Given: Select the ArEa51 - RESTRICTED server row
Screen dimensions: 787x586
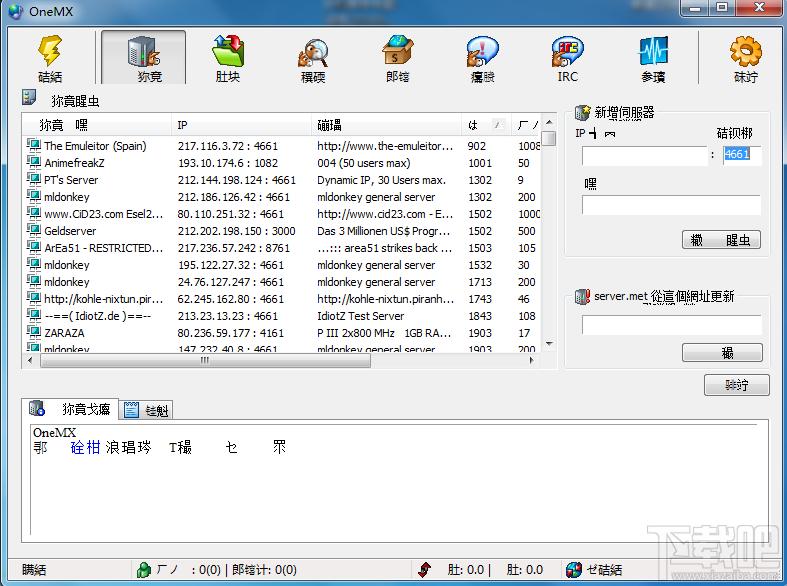Looking at the screenshot, I should pos(281,248).
